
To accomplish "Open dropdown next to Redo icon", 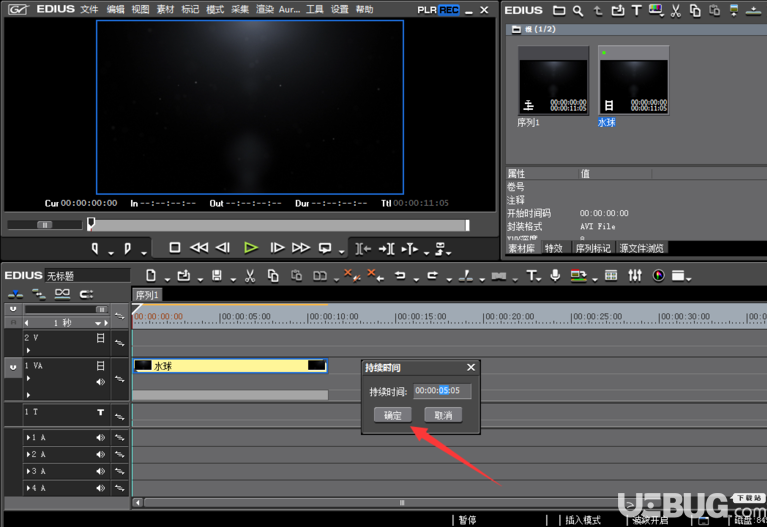I will (449, 279).
